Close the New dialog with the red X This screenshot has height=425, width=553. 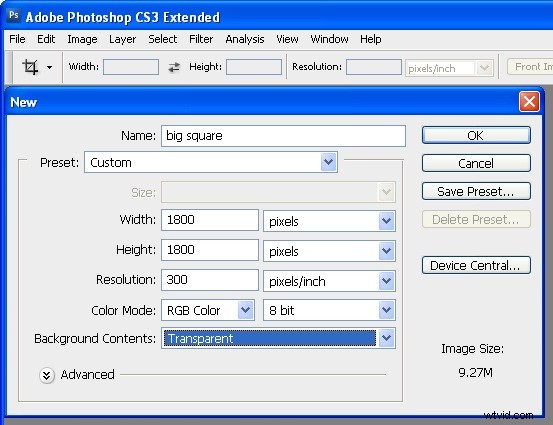pyautogui.click(x=529, y=102)
